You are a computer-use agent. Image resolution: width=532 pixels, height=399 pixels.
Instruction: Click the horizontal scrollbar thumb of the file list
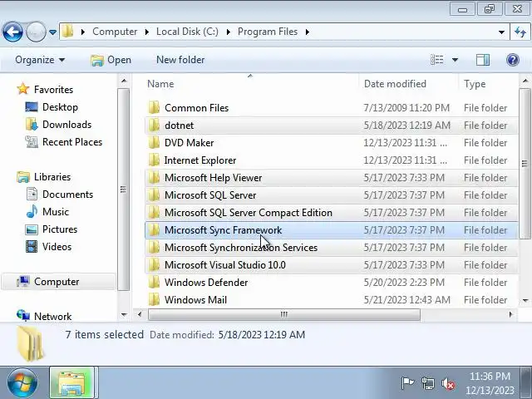pos(284,315)
